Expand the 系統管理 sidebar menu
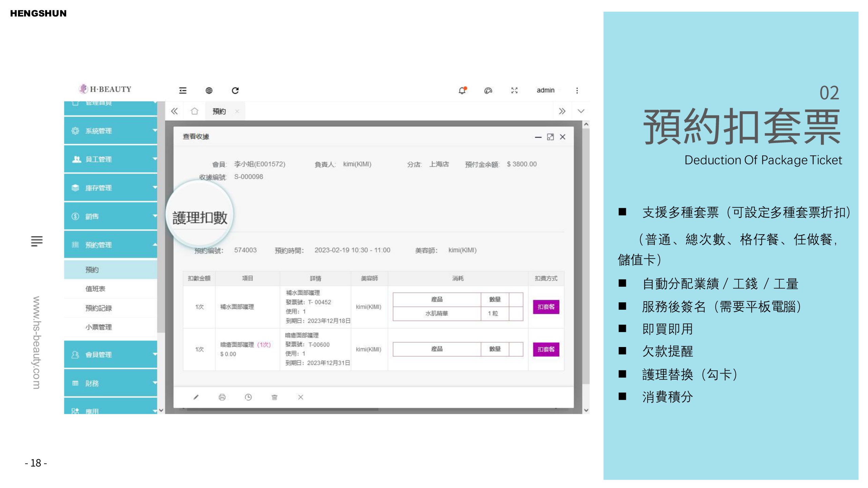Screen dimensions: 868x488 (x=111, y=131)
